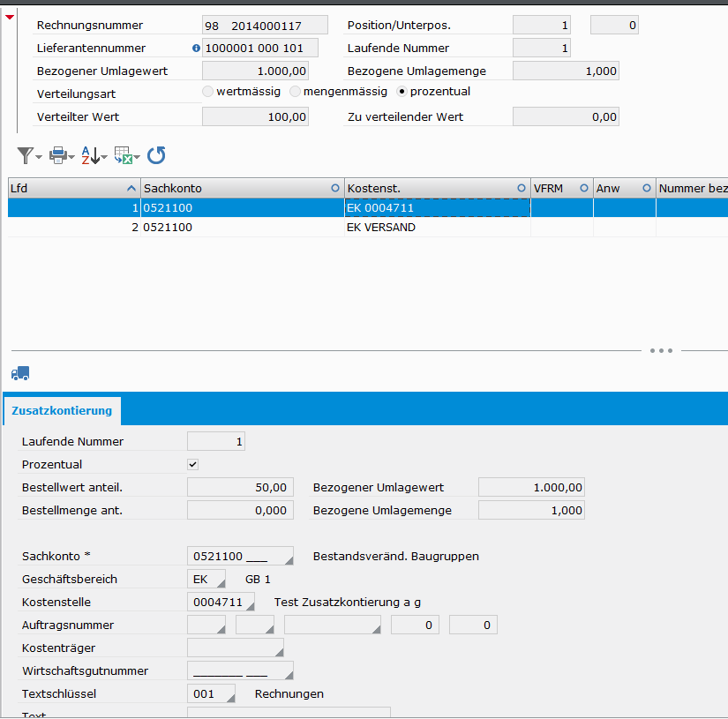Click the top Laufende Nummer field
This screenshot has width=728, height=719.
542,48
